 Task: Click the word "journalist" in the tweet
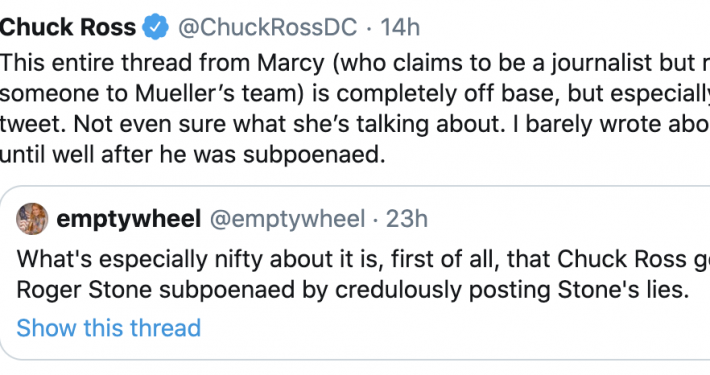[601, 63]
